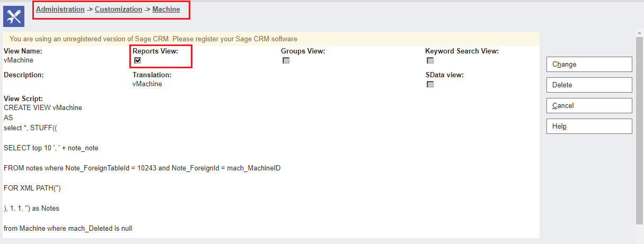Go to the Customization breadcrumb link
The image size is (644, 244).
[x=119, y=10]
